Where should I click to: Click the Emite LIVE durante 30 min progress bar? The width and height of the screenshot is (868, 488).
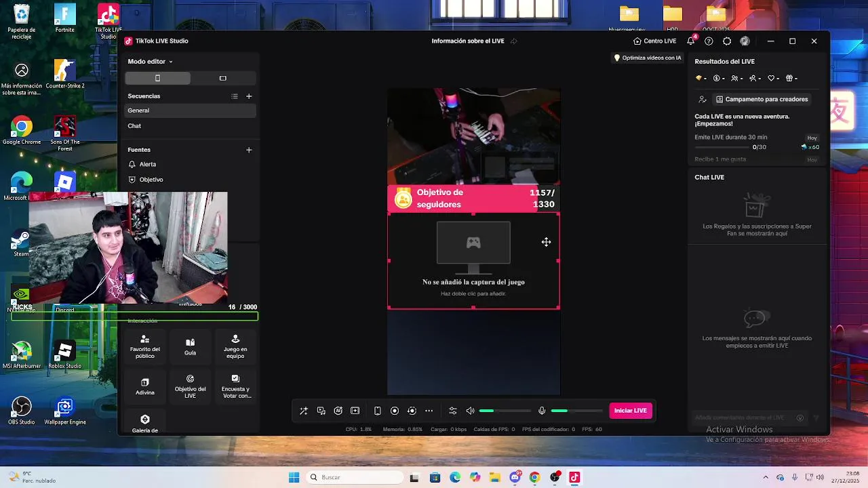tap(722, 147)
